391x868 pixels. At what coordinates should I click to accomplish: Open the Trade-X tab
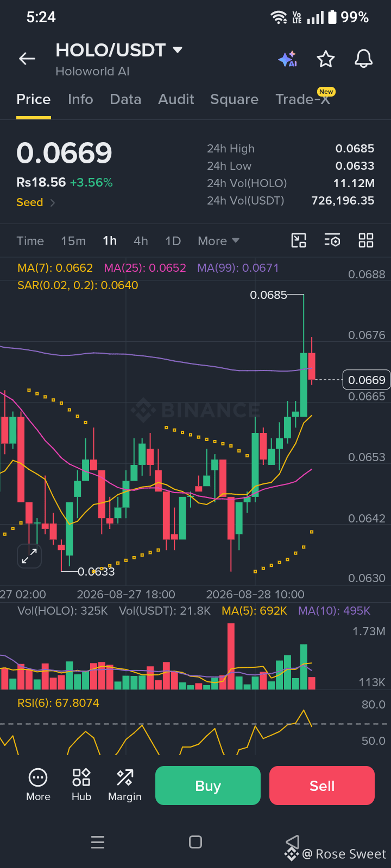(x=303, y=99)
